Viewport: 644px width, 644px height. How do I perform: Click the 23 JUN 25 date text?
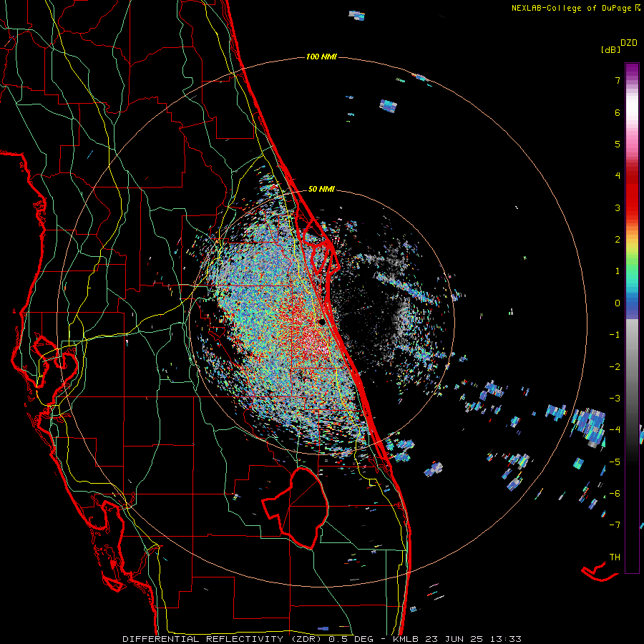tap(454, 639)
